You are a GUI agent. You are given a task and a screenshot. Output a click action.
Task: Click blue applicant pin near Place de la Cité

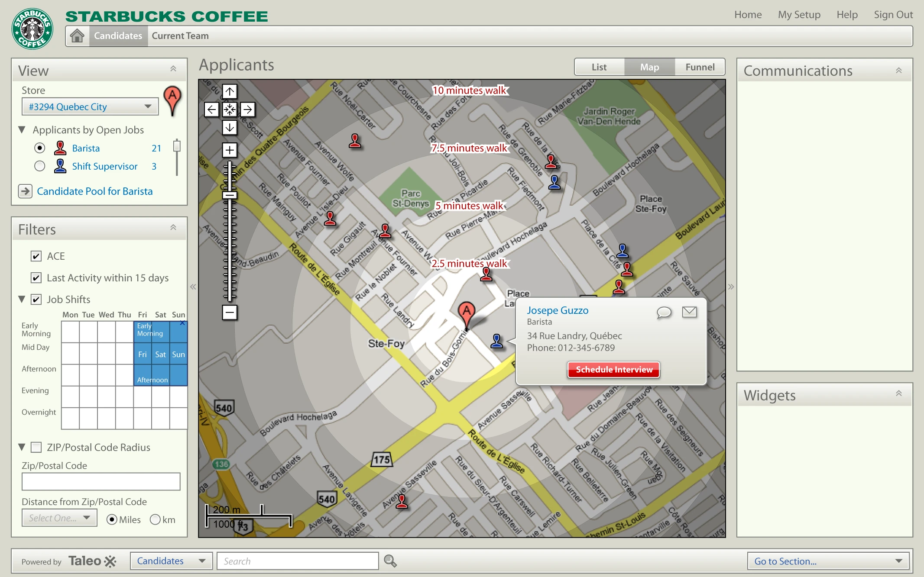click(622, 251)
